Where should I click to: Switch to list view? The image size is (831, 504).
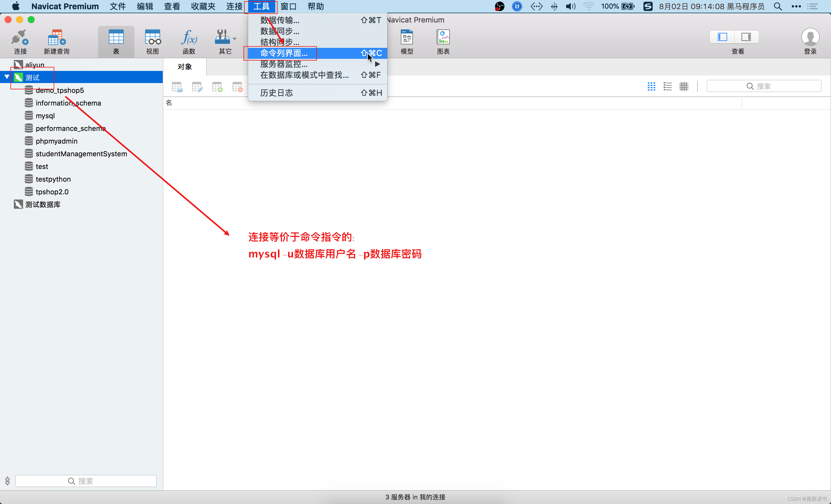pos(667,86)
